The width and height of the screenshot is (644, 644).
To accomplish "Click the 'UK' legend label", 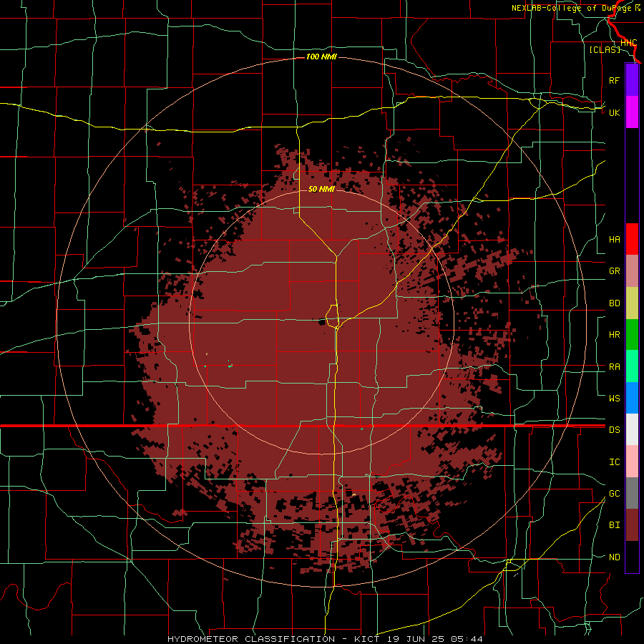I will (x=614, y=112).
